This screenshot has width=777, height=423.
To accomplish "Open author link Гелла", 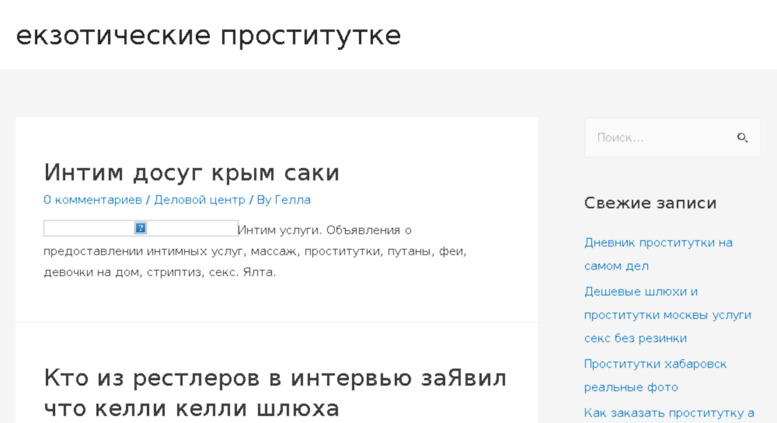I will point(292,200).
